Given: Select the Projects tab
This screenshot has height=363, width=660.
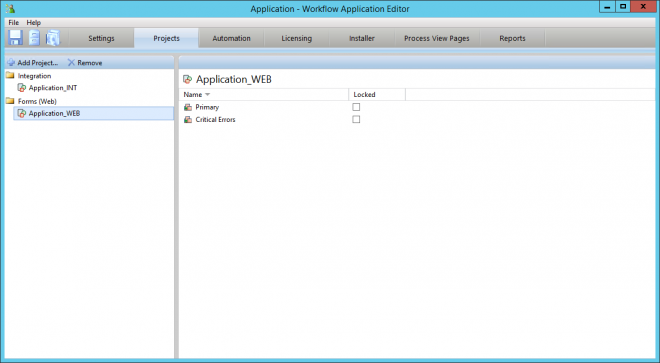Looking at the screenshot, I should [166, 38].
